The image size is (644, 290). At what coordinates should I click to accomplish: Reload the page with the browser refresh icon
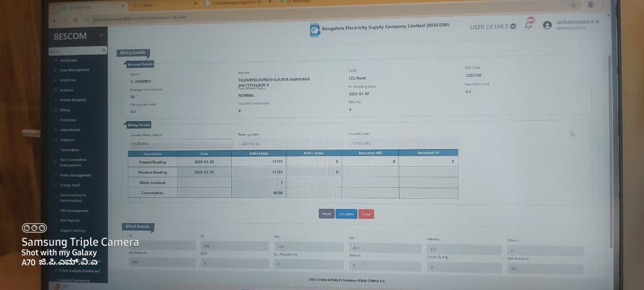tap(75, 20)
